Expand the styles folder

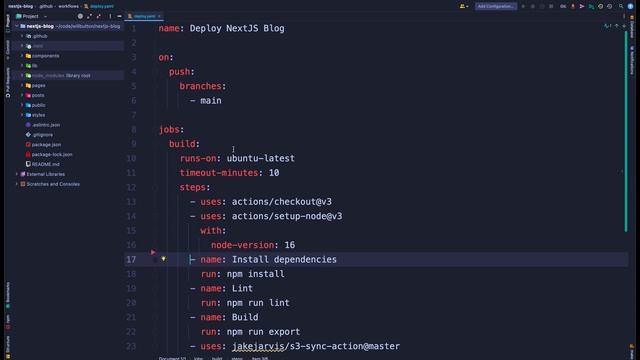(22, 115)
